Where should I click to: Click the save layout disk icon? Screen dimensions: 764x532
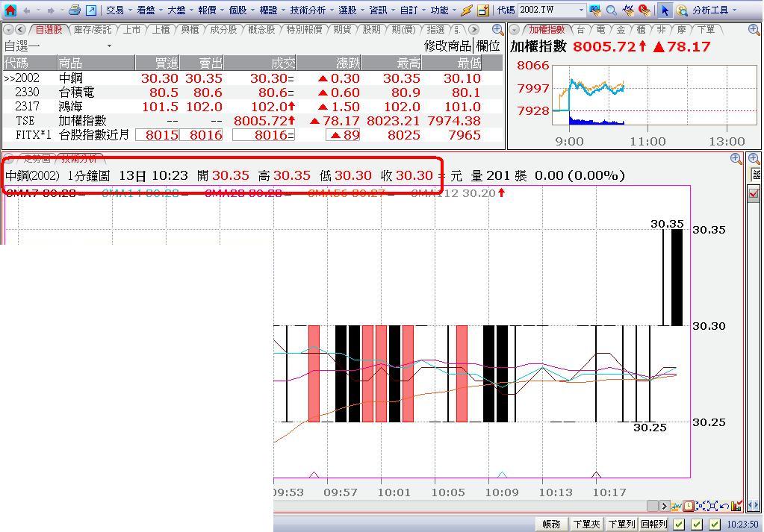coord(483,10)
